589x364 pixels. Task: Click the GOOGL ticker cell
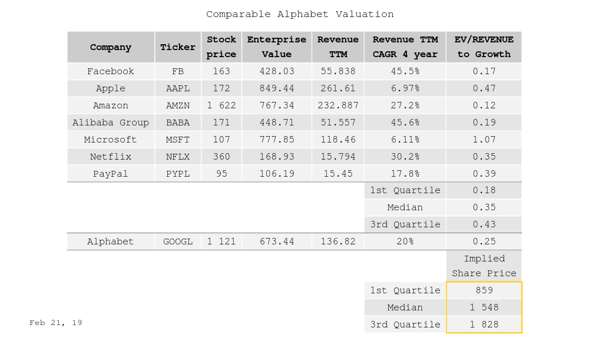coord(178,241)
